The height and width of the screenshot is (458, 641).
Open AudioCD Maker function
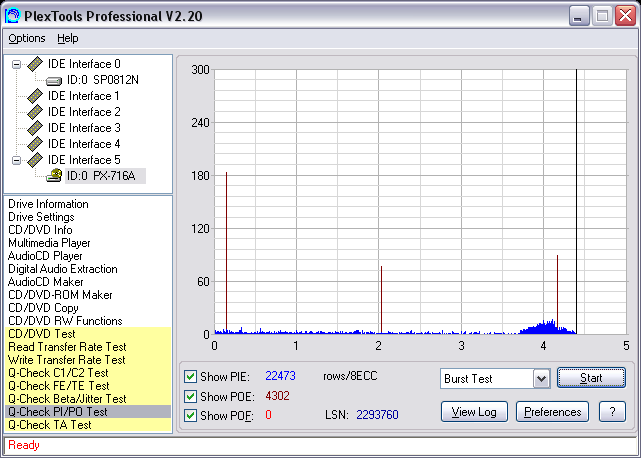pos(45,282)
